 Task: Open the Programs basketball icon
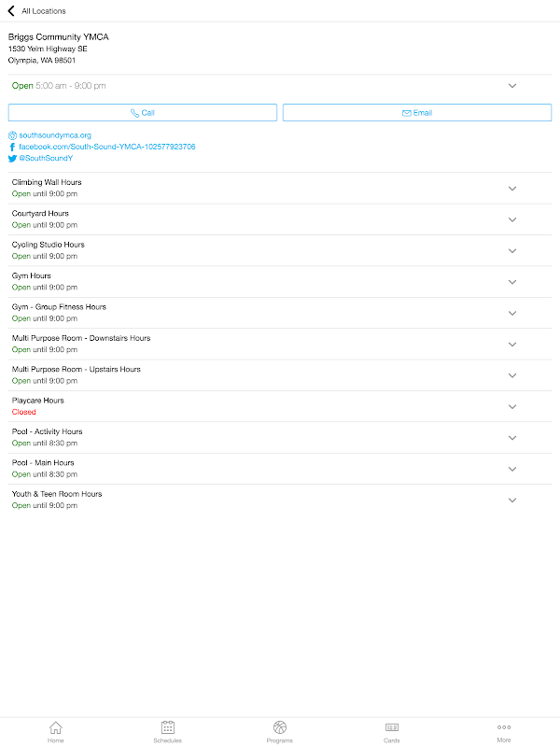click(280, 727)
